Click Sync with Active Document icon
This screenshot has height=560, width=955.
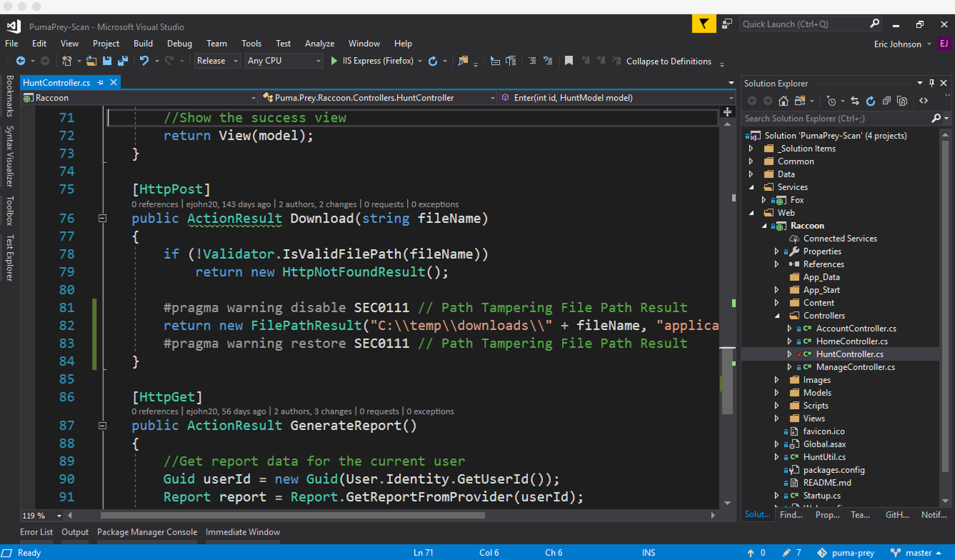(855, 101)
